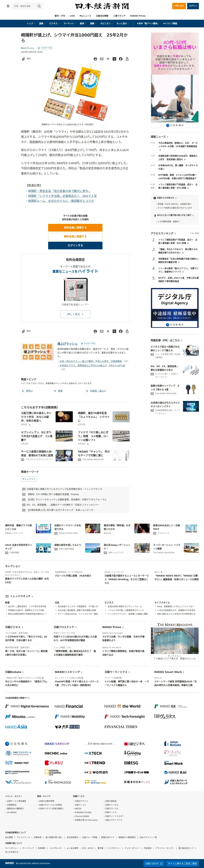Click the お申し込み button

tap(179, 6)
